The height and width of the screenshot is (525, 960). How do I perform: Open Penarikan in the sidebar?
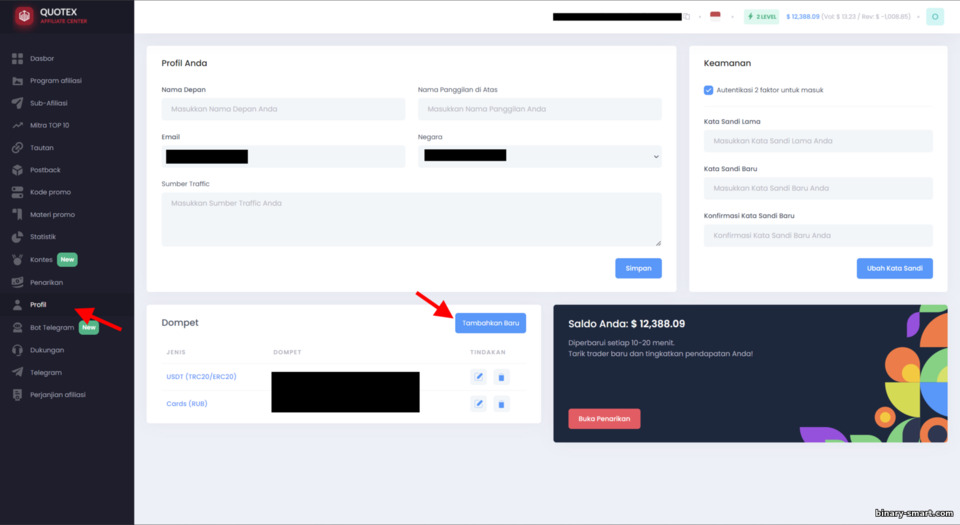47,283
